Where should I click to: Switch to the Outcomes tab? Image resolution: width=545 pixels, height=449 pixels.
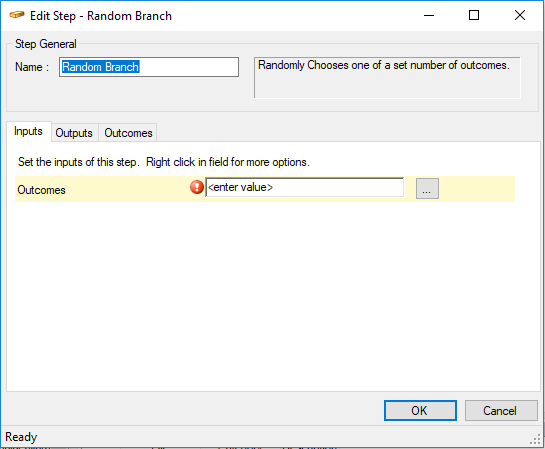128,133
